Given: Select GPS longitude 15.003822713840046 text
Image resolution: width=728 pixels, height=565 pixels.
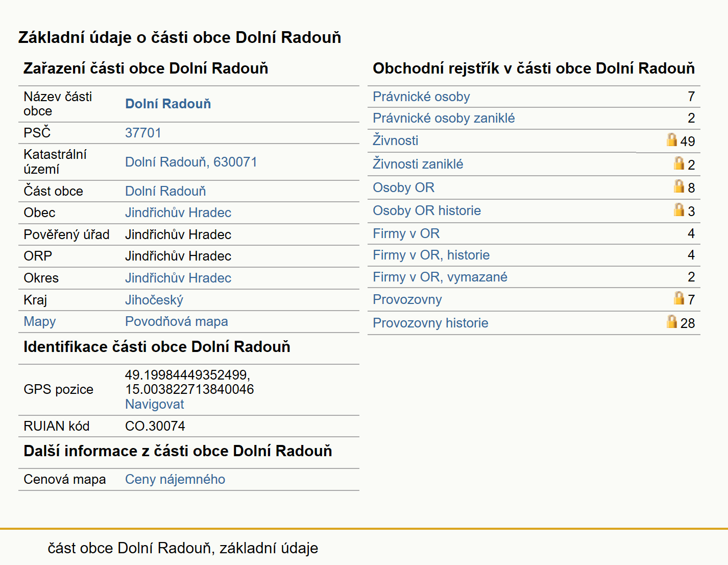Looking at the screenshot, I should pos(189,389).
